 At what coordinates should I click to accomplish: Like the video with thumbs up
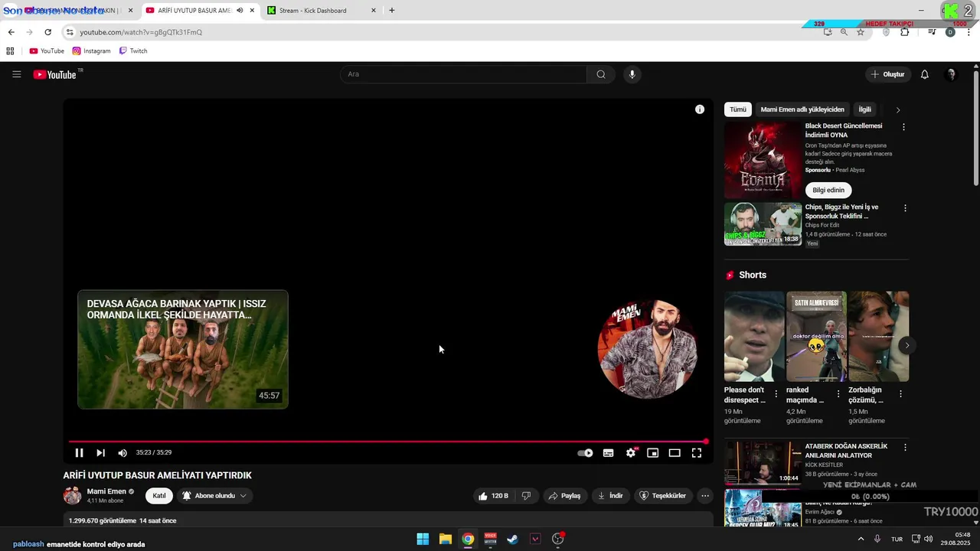click(493, 496)
